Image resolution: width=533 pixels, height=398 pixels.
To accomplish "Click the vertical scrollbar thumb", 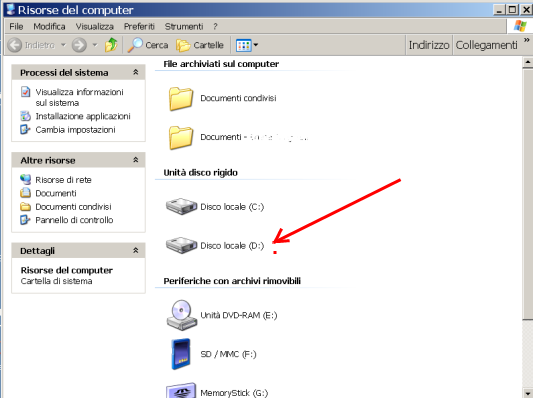I will coord(528,193).
